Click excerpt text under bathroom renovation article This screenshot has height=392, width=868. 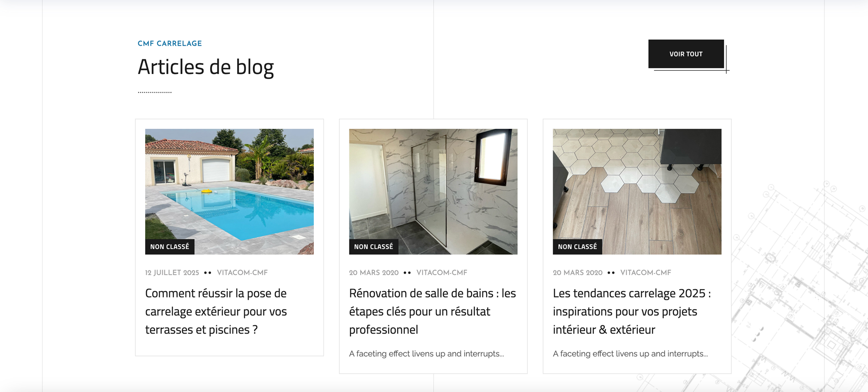click(x=426, y=354)
